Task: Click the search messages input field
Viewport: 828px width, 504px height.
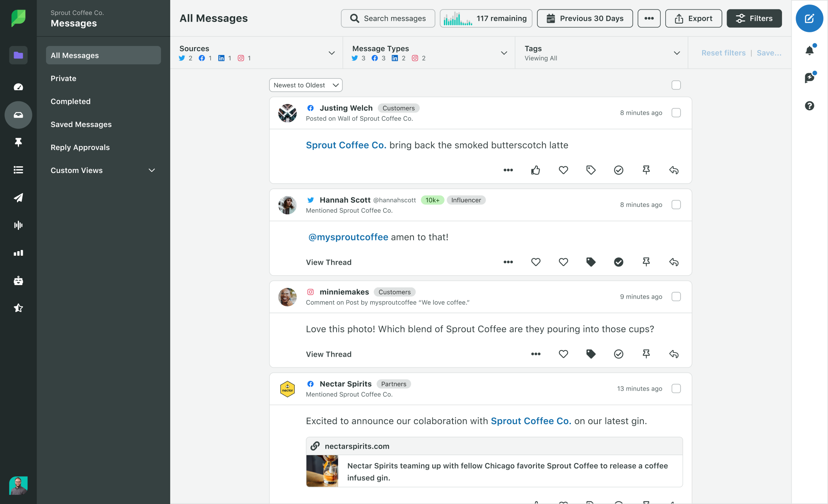Action: click(388, 18)
